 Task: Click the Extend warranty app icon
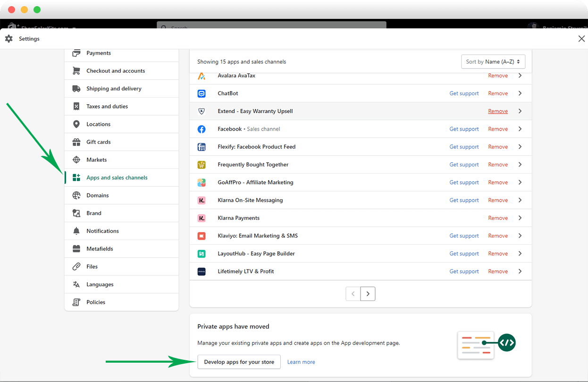pos(202,111)
